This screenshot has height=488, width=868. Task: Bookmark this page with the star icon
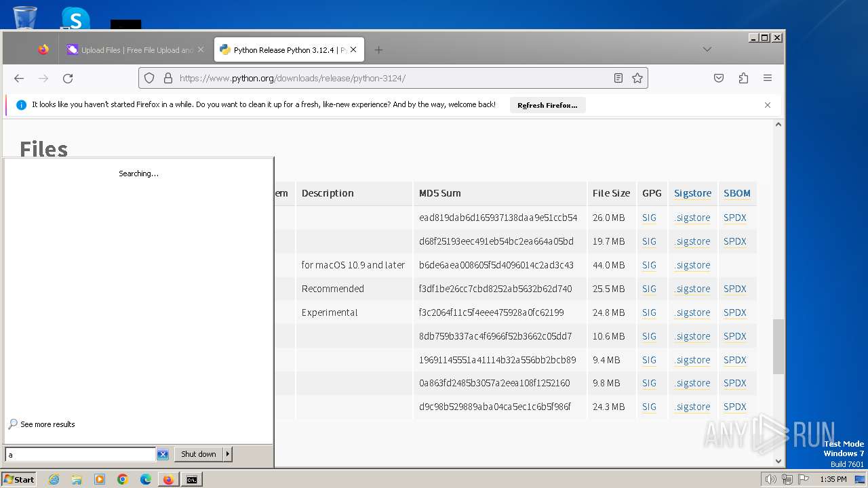(637, 78)
